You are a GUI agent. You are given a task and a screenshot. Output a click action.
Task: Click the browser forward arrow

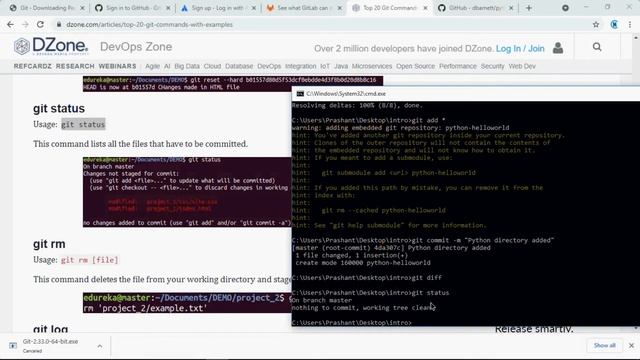25,24
